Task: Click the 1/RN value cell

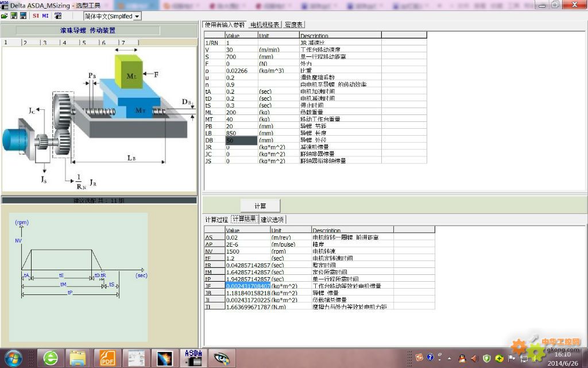Action: 242,43
